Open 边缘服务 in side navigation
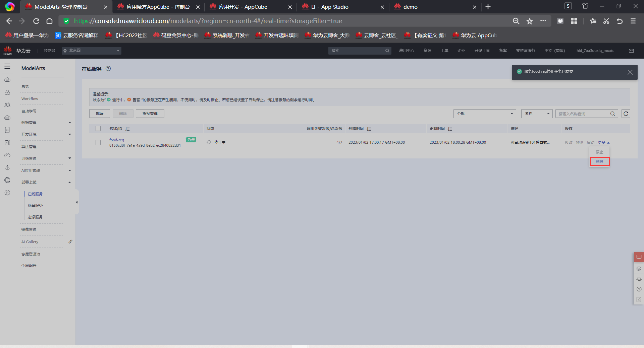644x348 pixels. (x=35, y=217)
